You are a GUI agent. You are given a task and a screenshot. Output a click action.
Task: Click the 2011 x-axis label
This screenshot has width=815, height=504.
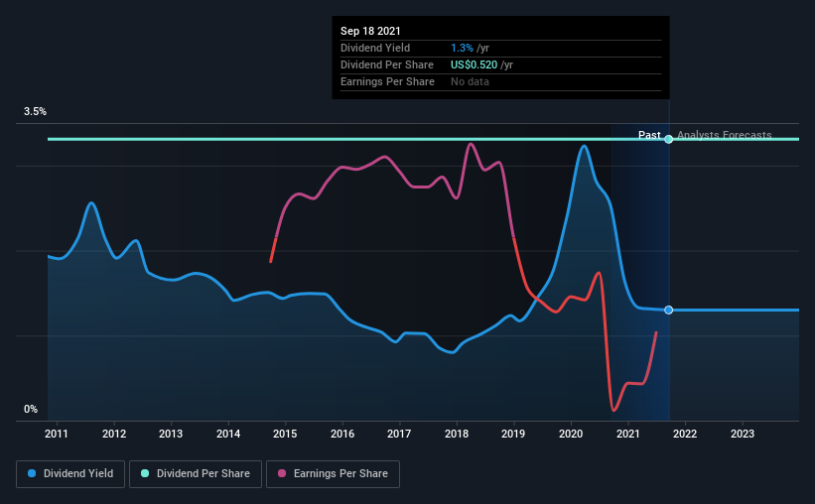(57, 434)
